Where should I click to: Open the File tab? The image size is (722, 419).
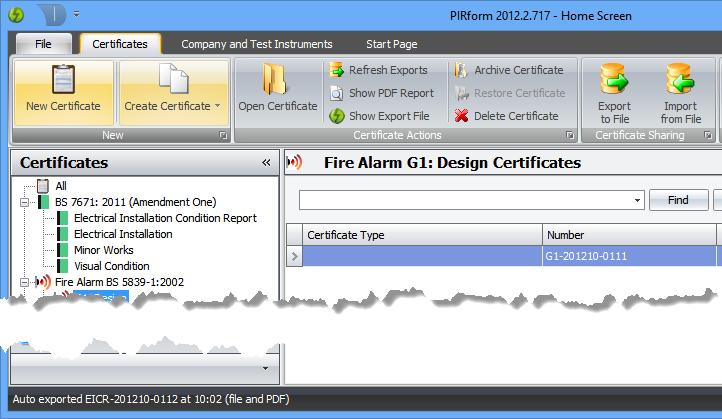[43, 44]
